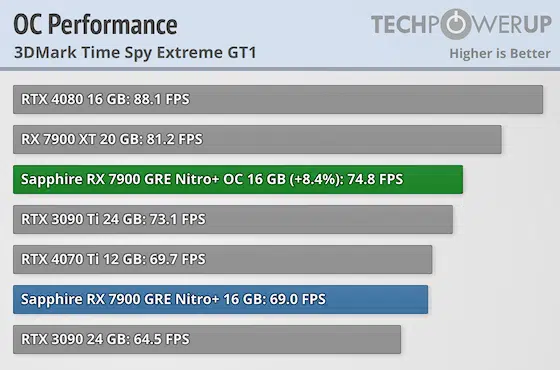The image size is (560, 370).
Task: Click the +8.4% overclock gain text
Action: coord(314,179)
